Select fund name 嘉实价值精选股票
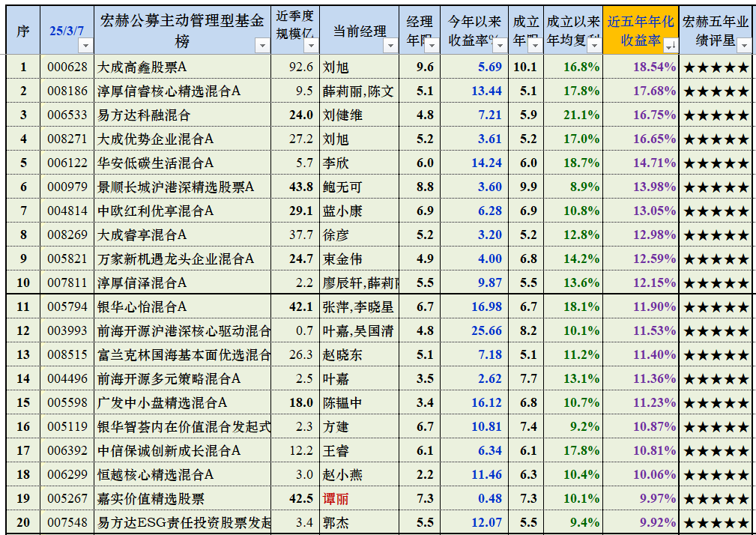756x535 pixels. [x=151, y=499]
